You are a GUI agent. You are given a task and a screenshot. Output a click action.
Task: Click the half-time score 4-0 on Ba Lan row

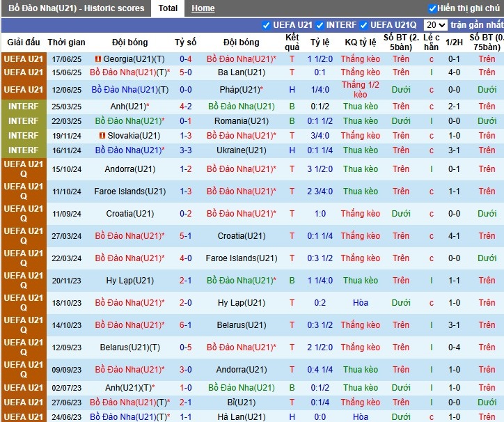point(454,72)
